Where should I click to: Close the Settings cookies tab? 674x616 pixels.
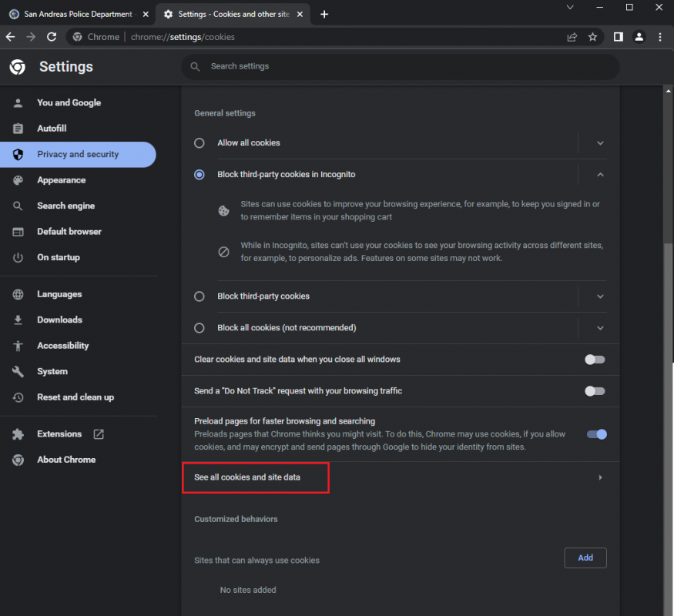pyautogui.click(x=300, y=14)
